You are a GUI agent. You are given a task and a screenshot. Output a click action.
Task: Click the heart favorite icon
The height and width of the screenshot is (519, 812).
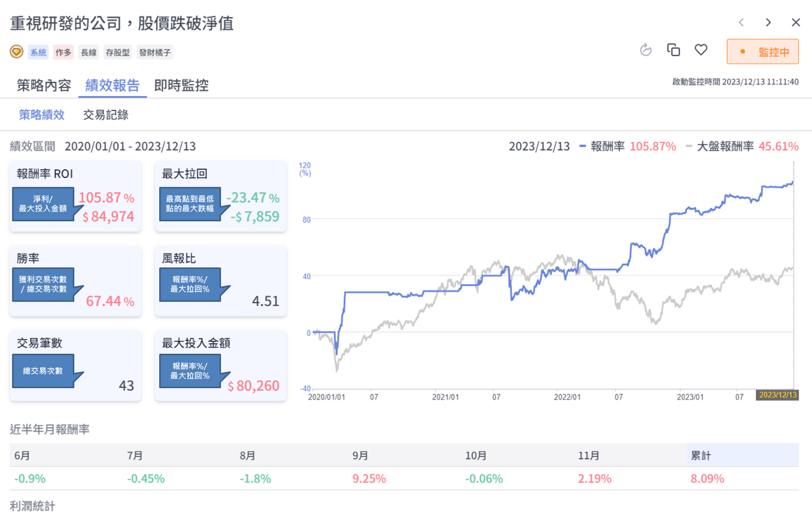[x=701, y=50]
